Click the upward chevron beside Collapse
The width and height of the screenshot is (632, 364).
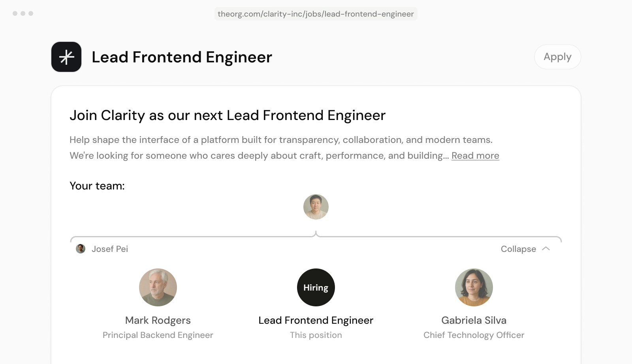pyautogui.click(x=546, y=249)
